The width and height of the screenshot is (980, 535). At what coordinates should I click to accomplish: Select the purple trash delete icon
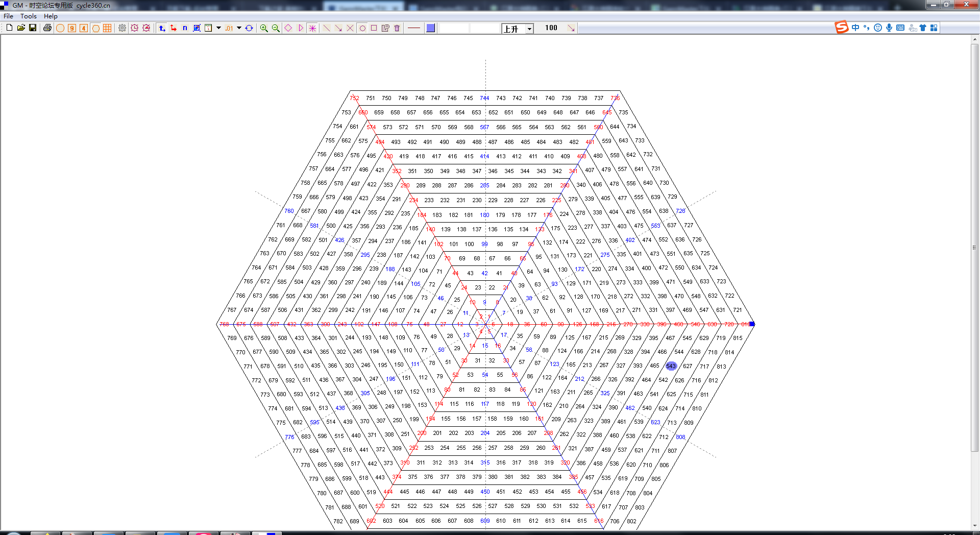(x=397, y=28)
